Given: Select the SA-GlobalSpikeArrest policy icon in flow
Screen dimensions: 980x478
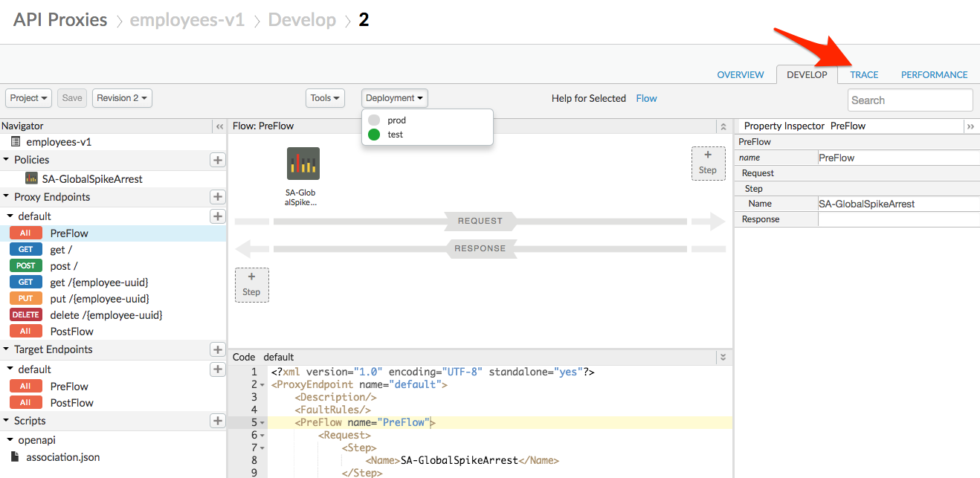Looking at the screenshot, I should (x=303, y=164).
